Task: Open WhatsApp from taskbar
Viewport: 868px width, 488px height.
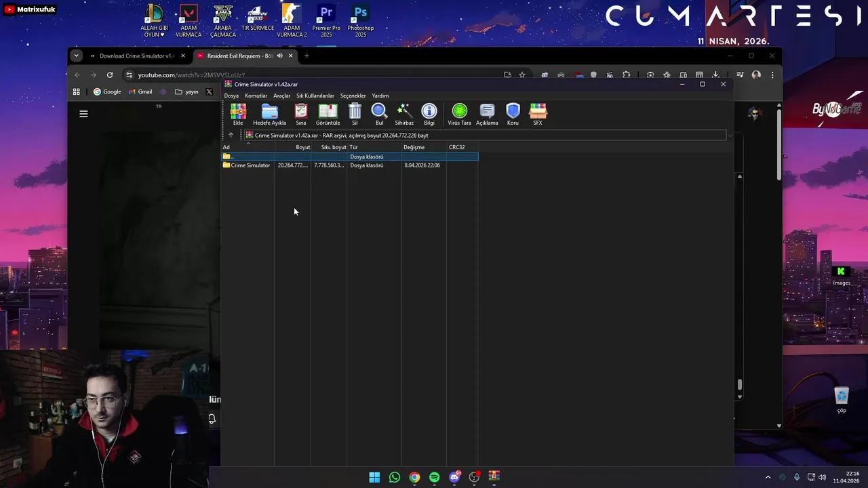Action: [x=395, y=477]
